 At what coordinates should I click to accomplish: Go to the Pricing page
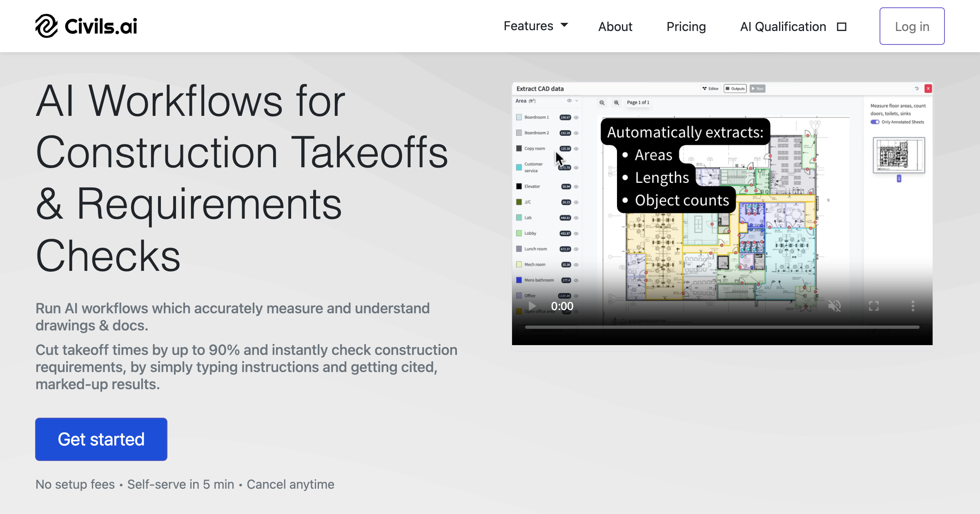point(686,27)
